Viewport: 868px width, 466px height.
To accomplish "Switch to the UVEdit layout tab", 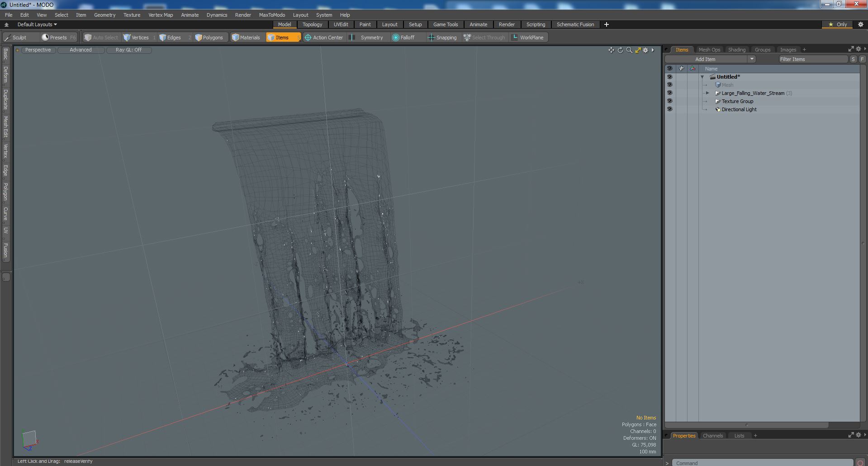I will 341,24.
